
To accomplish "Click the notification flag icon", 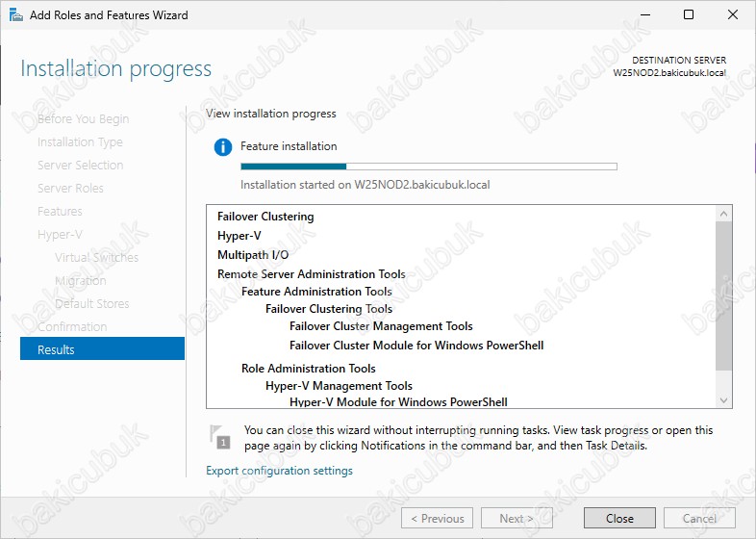I will (x=220, y=437).
